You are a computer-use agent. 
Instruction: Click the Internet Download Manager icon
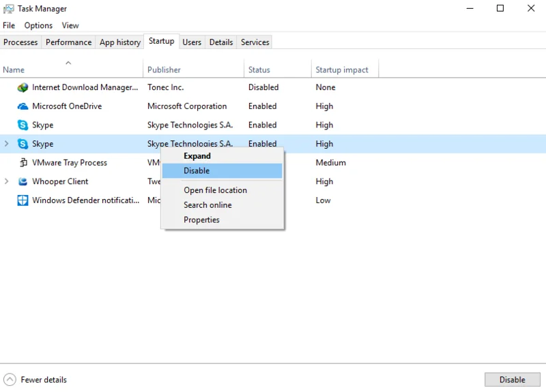[23, 87]
